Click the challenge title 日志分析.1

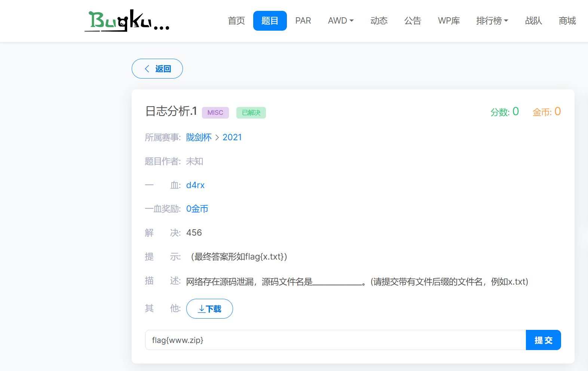point(171,111)
